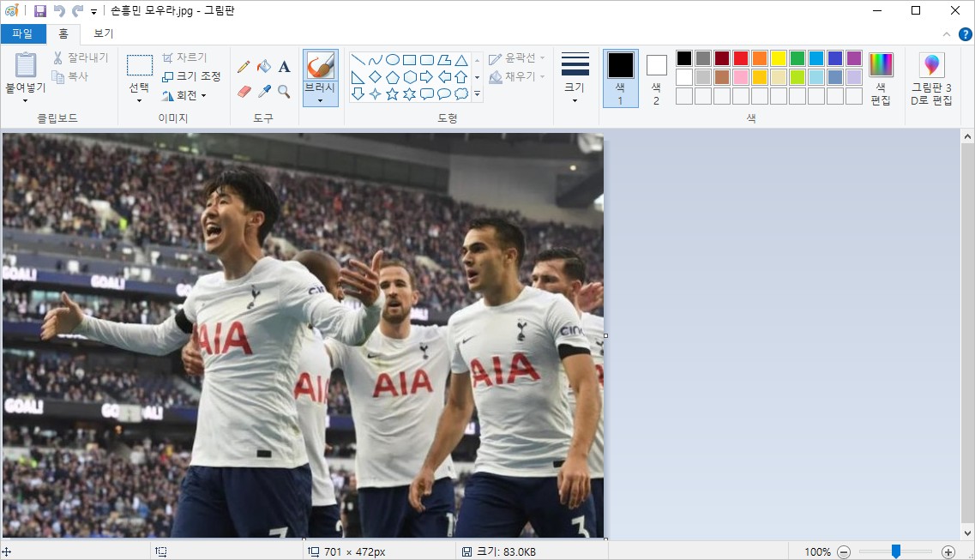Choose the Curve shape

375,60
